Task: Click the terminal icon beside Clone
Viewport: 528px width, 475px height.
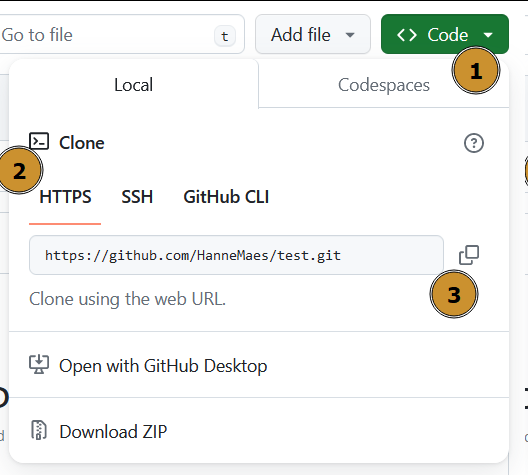Action: 39,141
